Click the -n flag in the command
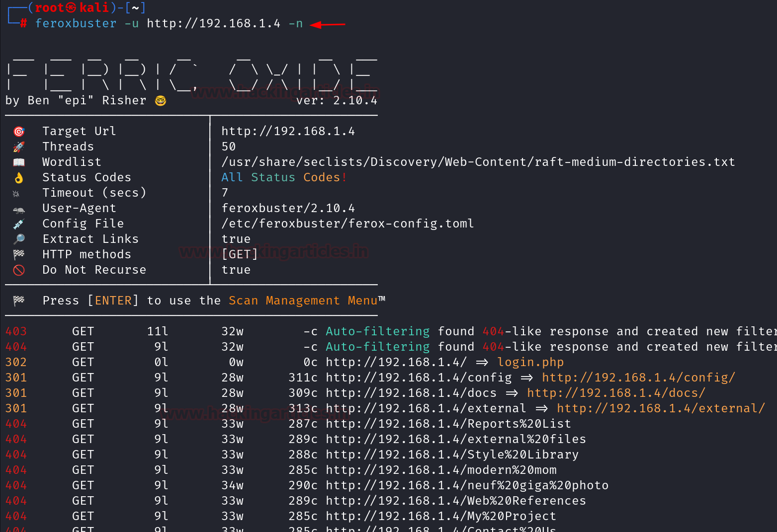The image size is (777, 532). pyautogui.click(x=296, y=23)
